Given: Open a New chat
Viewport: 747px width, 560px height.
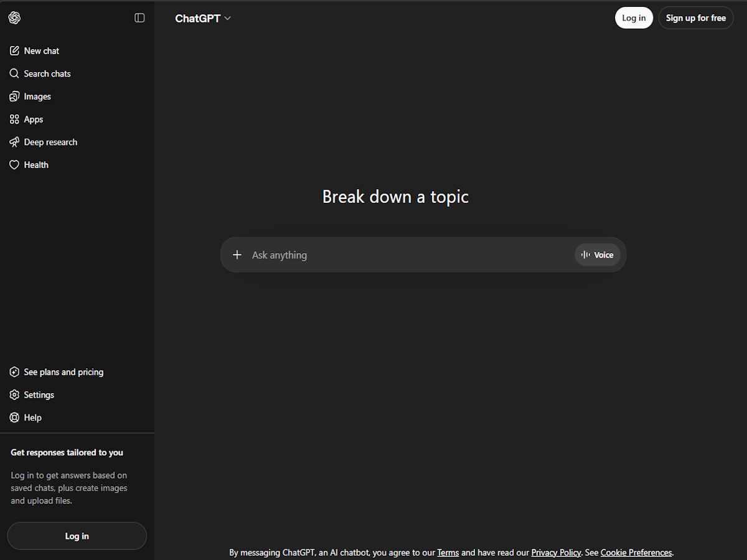Looking at the screenshot, I should pyautogui.click(x=41, y=50).
